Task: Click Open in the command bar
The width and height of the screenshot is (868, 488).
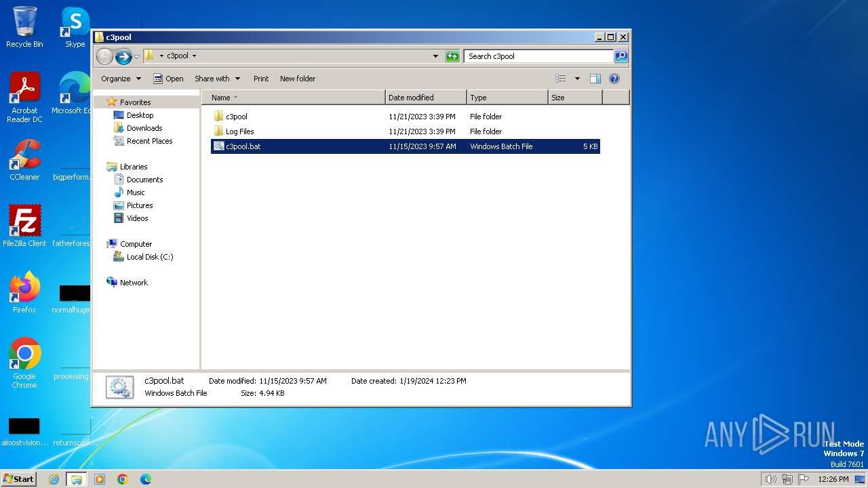Action: click(x=168, y=79)
